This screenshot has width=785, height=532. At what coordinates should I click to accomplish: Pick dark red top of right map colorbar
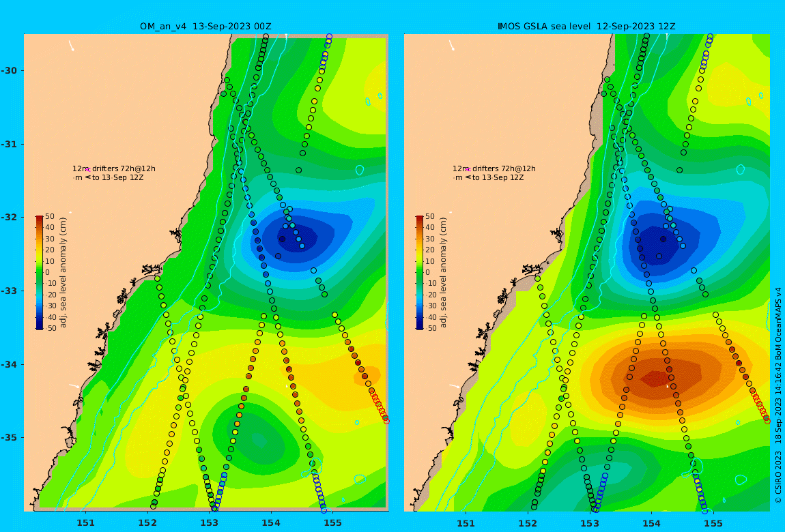tap(420, 218)
